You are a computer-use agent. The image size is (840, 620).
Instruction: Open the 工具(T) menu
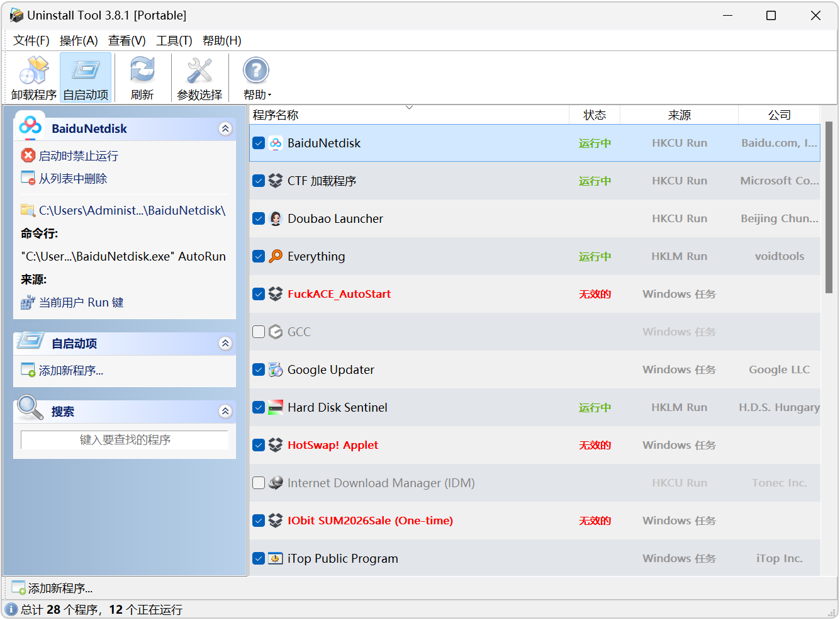(x=174, y=40)
